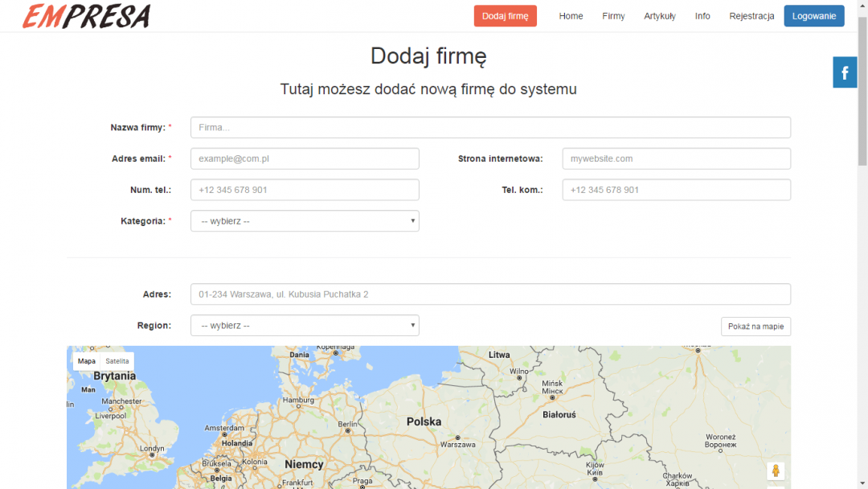Expand the Region dropdown
868x489 pixels.
[x=305, y=326]
